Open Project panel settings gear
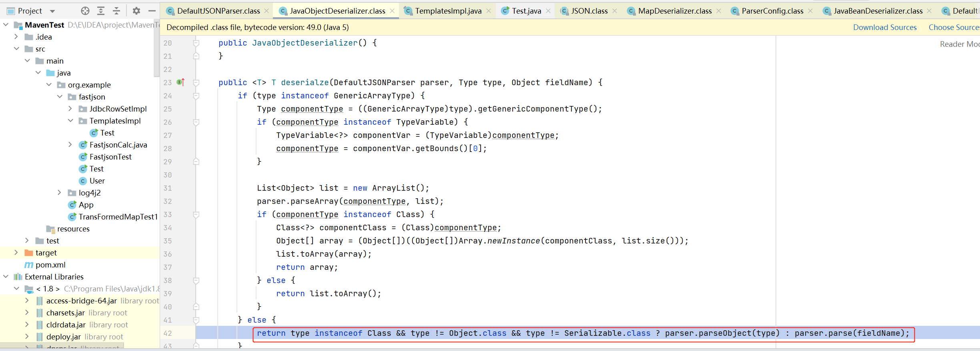The width and height of the screenshot is (980, 351). coord(136,11)
